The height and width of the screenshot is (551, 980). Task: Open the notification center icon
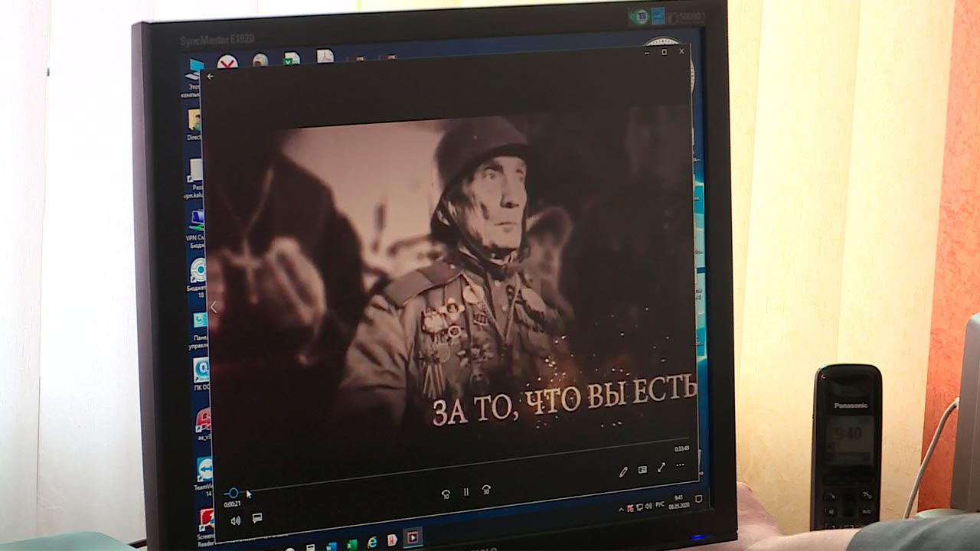[698, 499]
